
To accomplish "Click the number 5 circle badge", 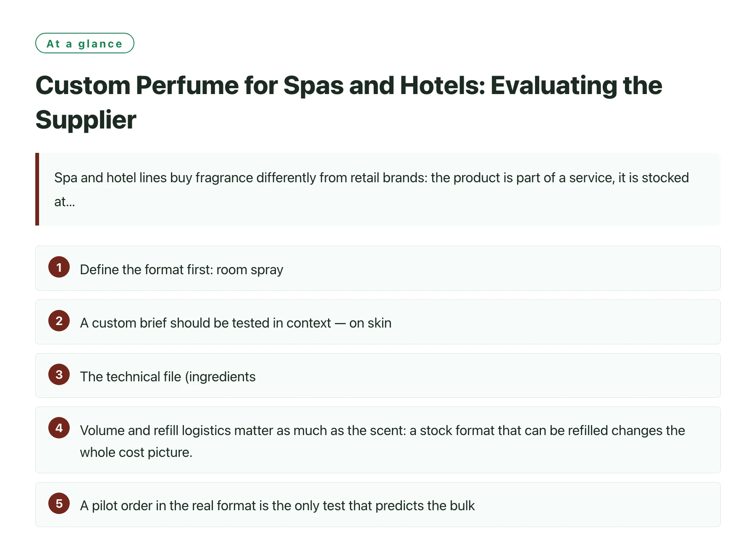I will (59, 504).
